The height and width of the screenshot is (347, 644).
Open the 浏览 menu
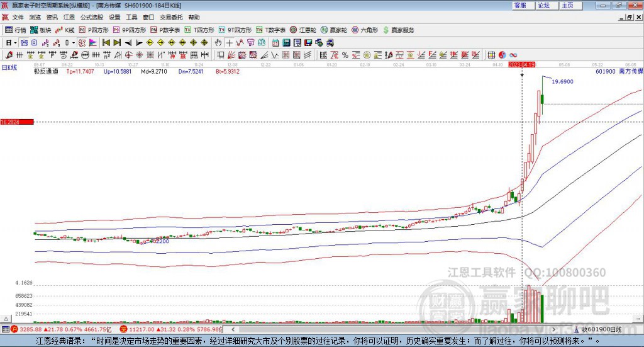(x=35, y=17)
